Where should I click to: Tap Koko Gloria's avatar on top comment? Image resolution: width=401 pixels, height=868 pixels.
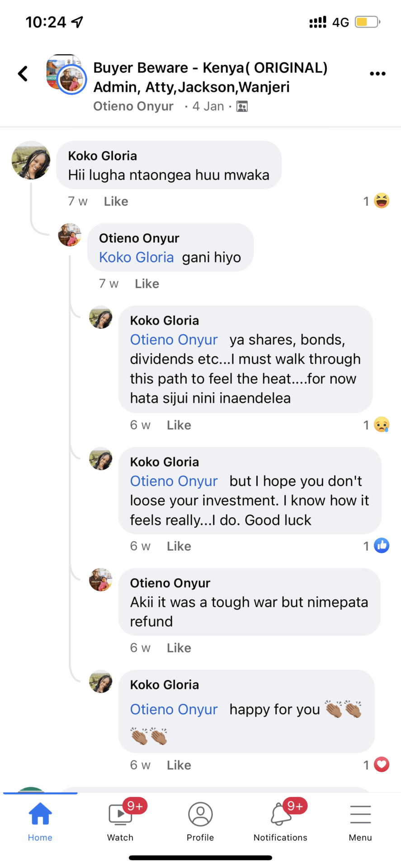31,160
